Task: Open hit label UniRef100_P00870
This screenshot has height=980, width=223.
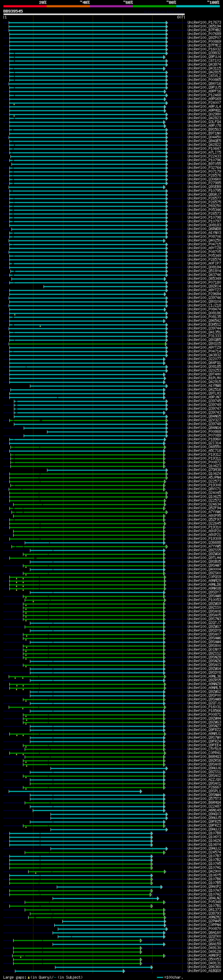Action: tap(204, 929)
